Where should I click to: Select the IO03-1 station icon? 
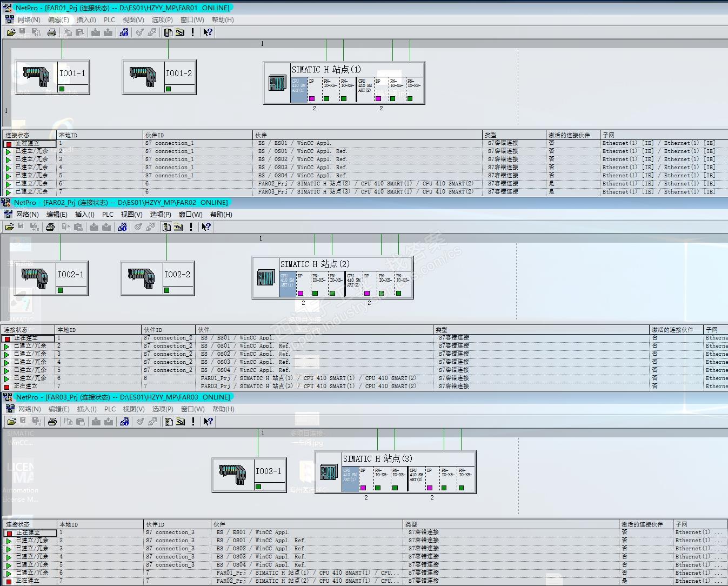coord(233,475)
